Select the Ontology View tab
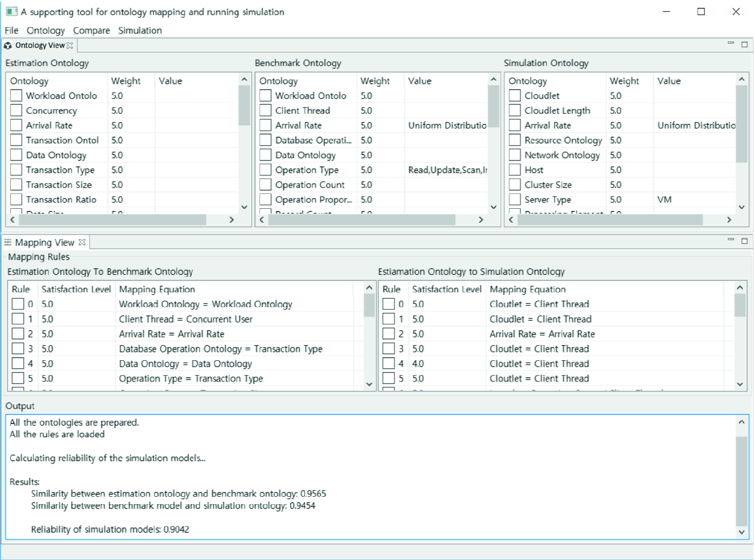This screenshot has width=755, height=560. [x=40, y=45]
